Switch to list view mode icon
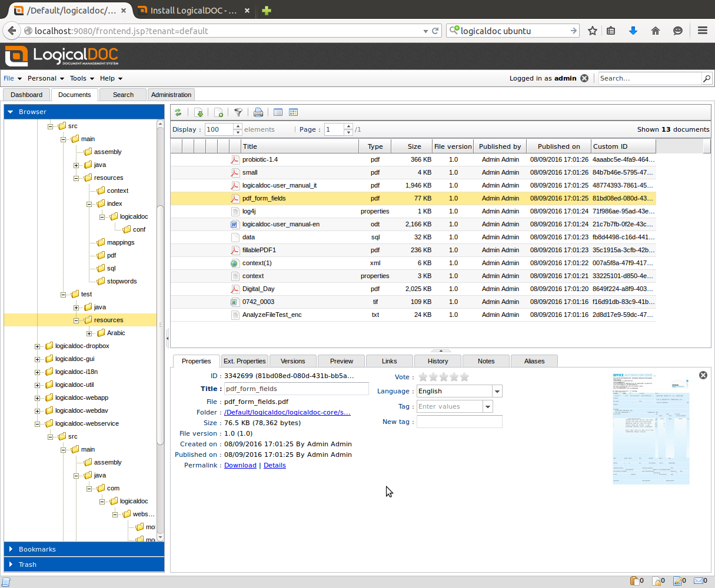Viewport: 715px width, 588px height. point(278,113)
